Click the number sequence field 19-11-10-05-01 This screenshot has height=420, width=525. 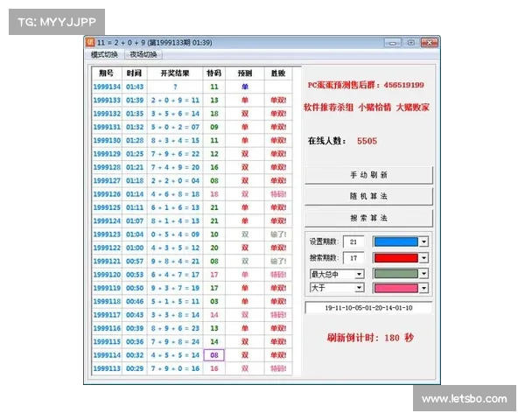368,308
